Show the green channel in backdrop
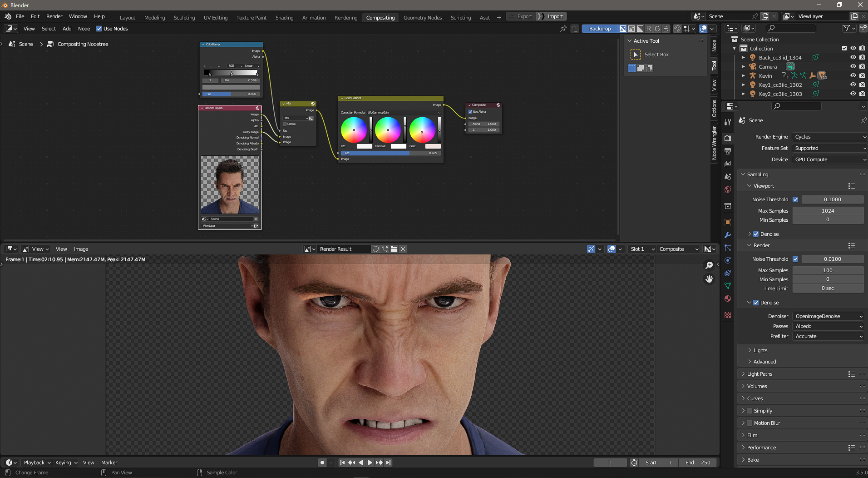868x478 pixels. [x=657, y=29]
